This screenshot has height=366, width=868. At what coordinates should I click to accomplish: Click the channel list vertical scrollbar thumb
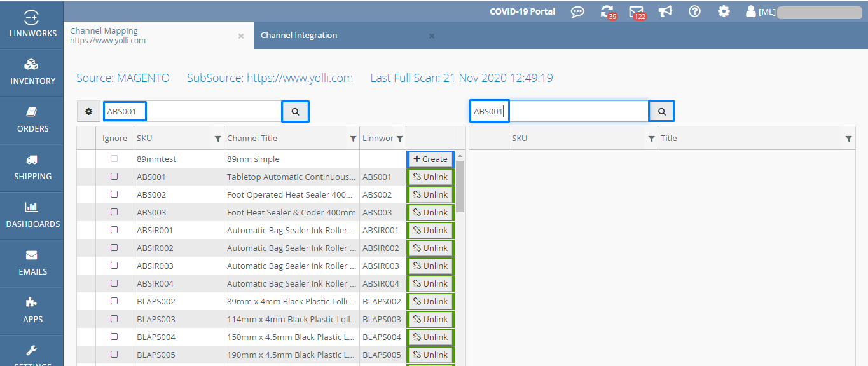click(x=460, y=186)
